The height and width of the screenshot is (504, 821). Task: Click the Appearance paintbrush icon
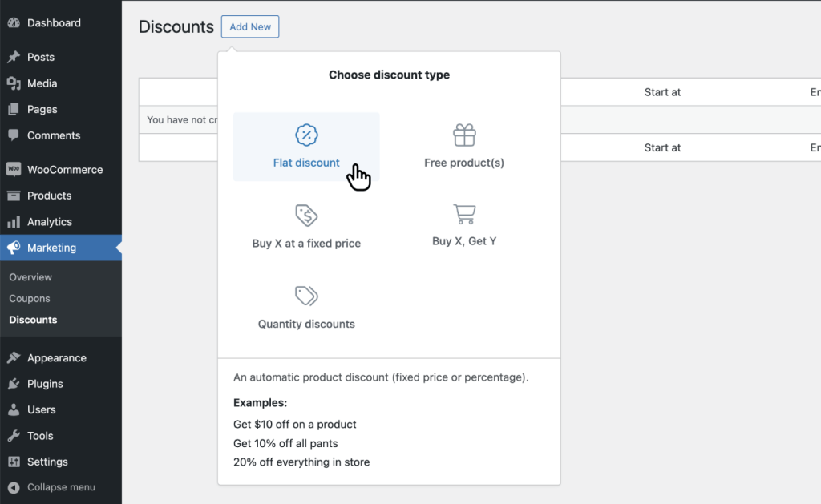(14, 357)
